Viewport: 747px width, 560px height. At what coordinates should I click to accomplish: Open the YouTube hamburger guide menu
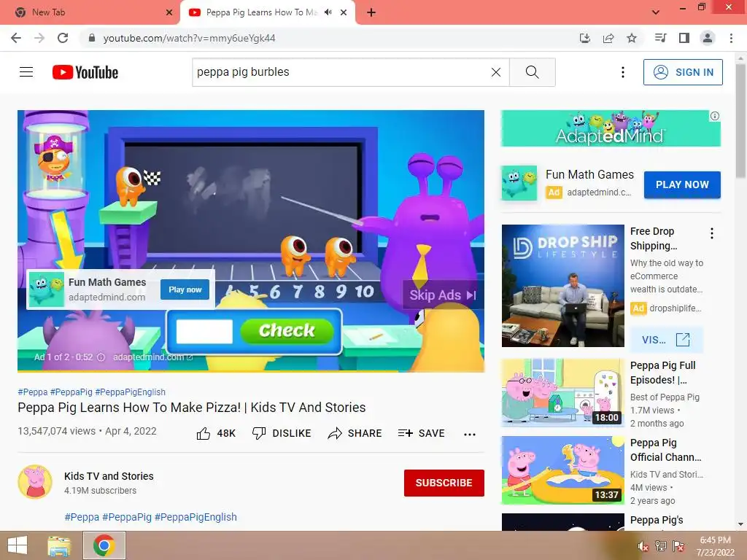26,72
